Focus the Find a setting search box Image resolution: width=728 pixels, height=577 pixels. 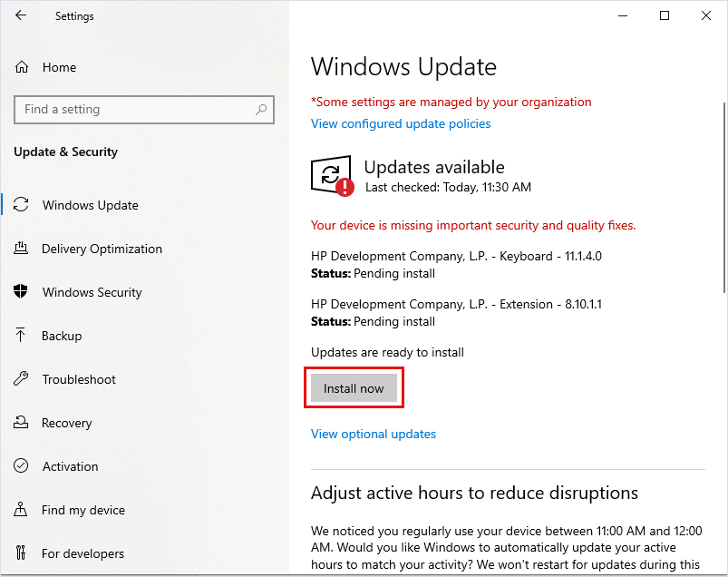(x=144, y=110)
